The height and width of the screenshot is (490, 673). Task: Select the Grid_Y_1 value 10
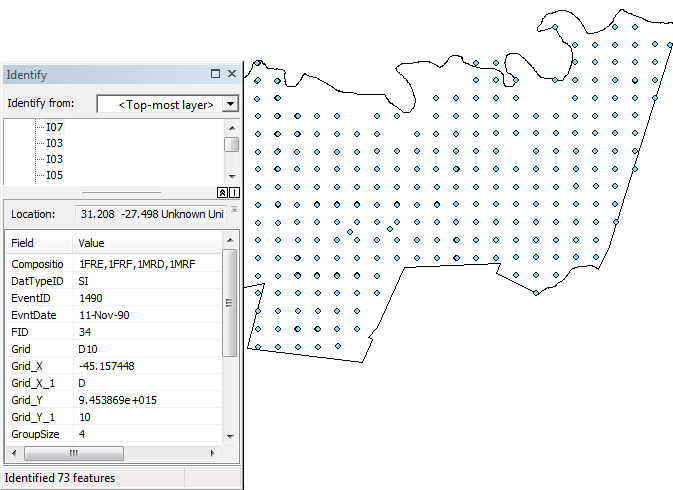[x=85, y=417]
